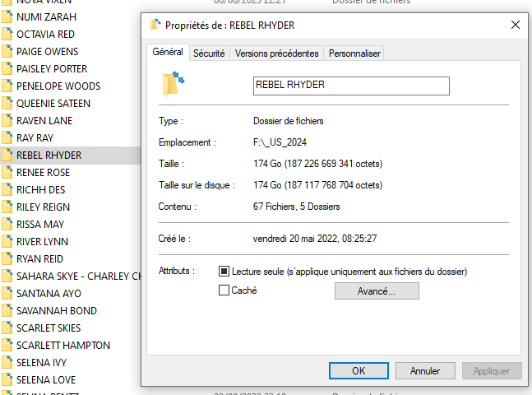Switch to the Personnaliser tab
Viewport: 532px width, 395px height.
pos(354,53)
